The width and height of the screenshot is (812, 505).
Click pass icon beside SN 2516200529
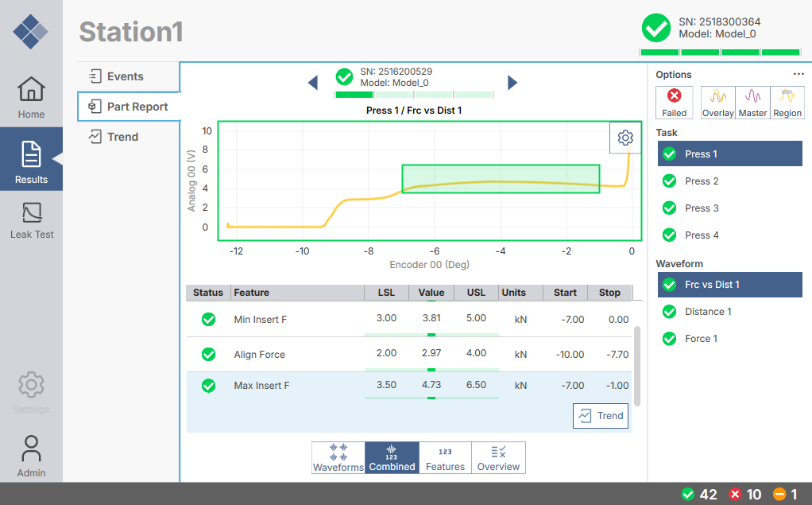click(x=344, y=76)
